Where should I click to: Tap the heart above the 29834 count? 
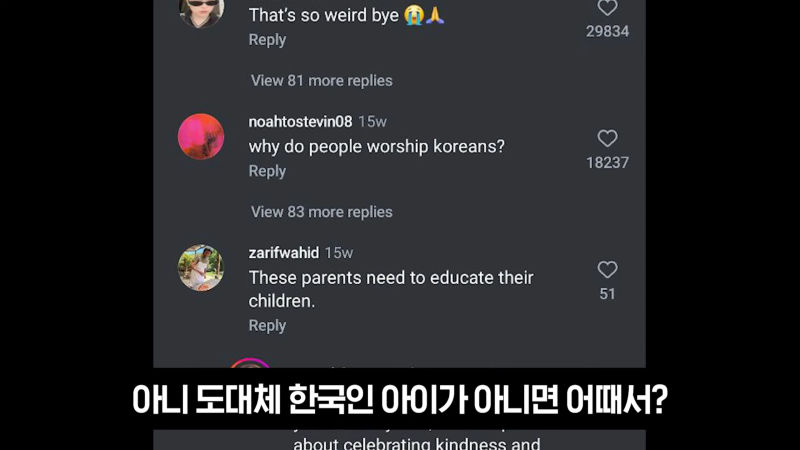[x=607, y=7]
